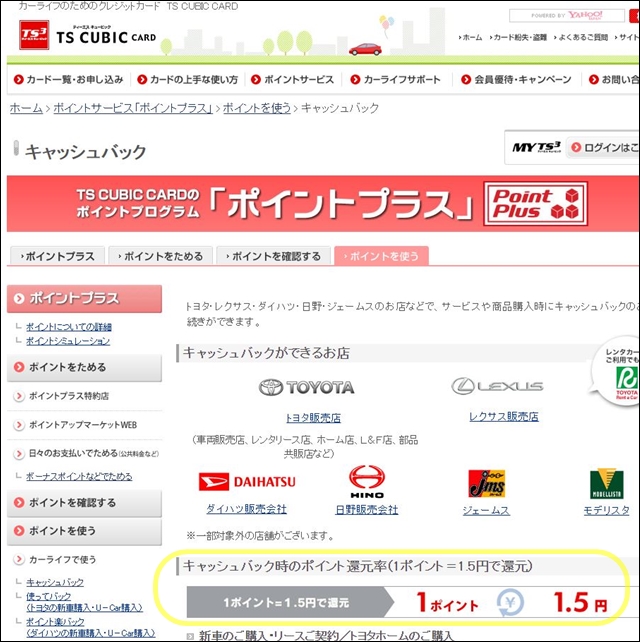Click the Toyota logo image
This screenshot has height=642, width=640.
(307, 387)
